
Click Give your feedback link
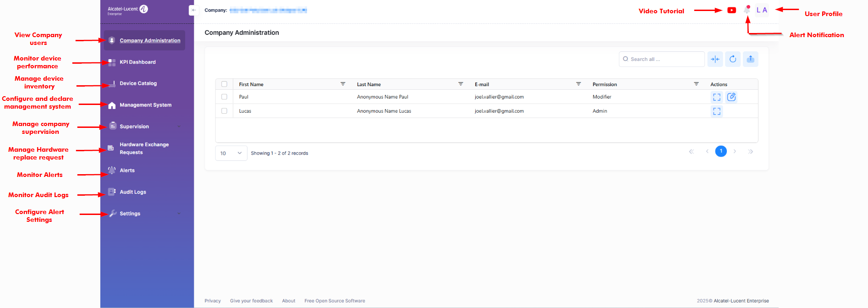point(251,301)
